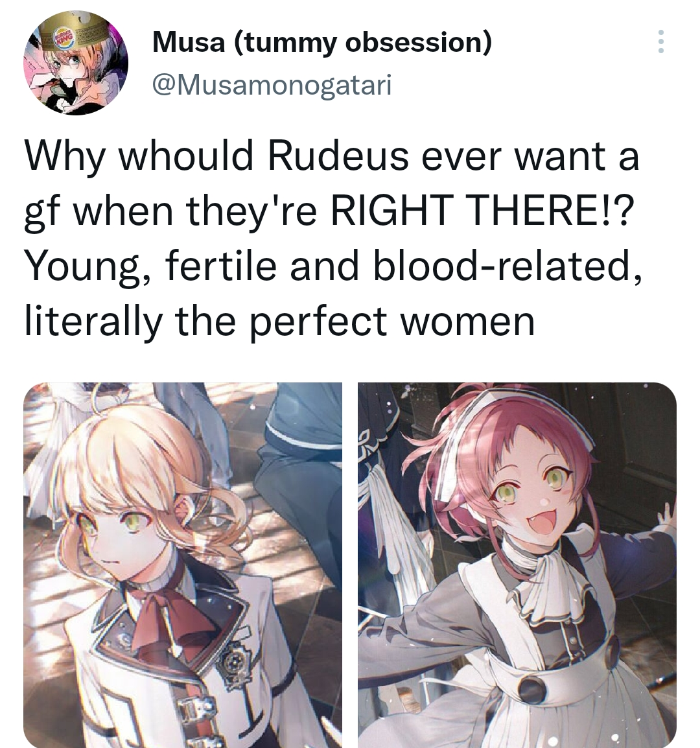Open the tweet by clicking its text
700x748 pixels.
tap(334, 239)
